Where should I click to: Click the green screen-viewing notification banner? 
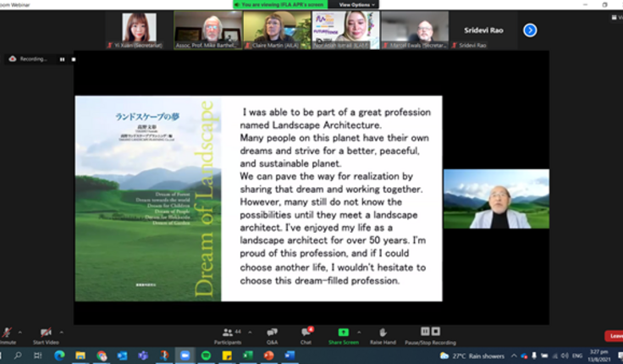pyautogui.click(x=280, y=5)
